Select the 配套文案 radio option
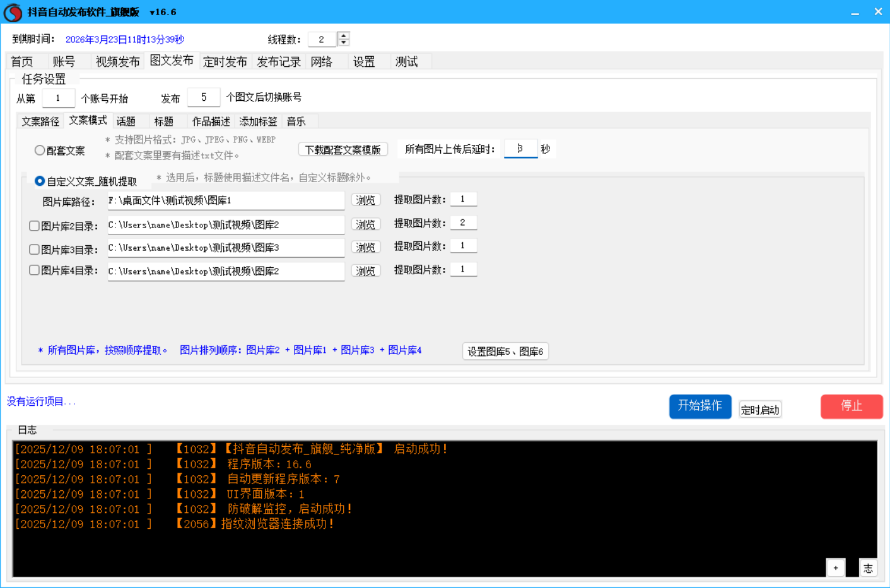 coord(40,150)
